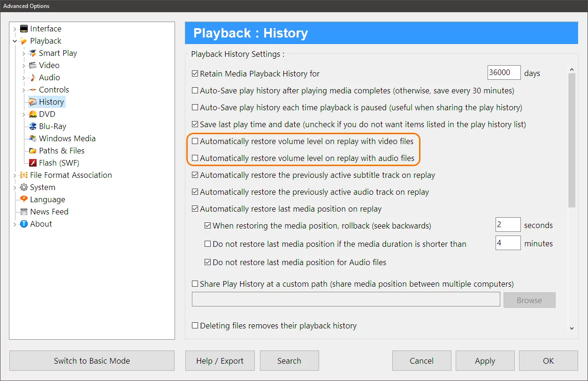The width and height of the screenshot is (588, 381).
Task: Collapse the Playback tree node
Action: click(x=15, y=41)
